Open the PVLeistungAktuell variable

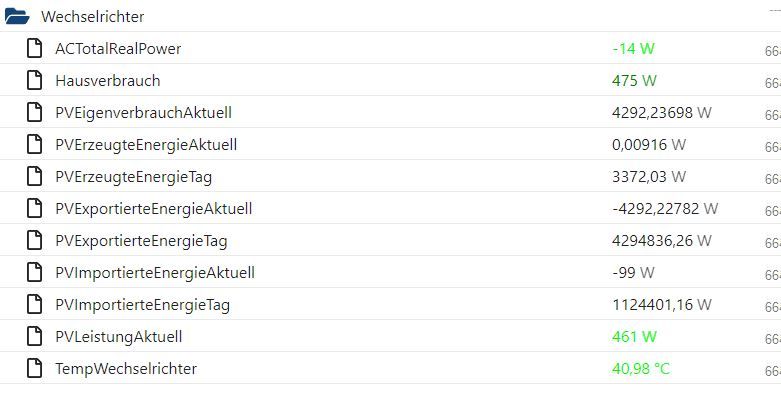point(119,337)
